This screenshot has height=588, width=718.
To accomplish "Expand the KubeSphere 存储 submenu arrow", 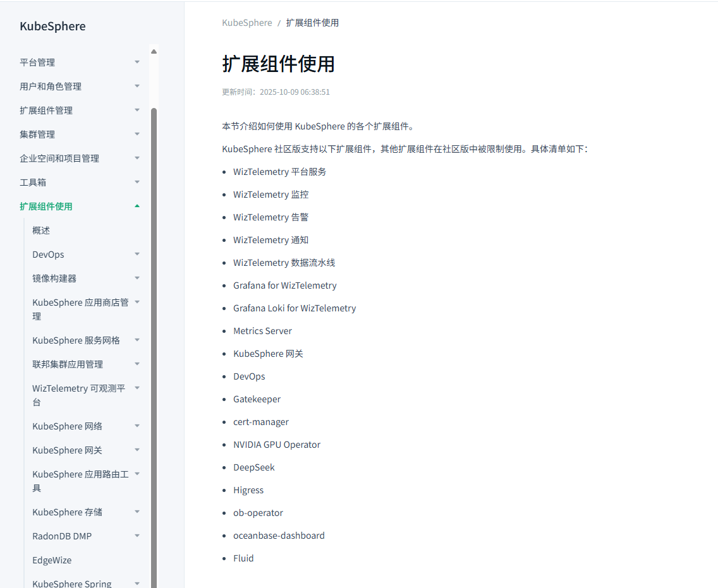I will 137,512.
